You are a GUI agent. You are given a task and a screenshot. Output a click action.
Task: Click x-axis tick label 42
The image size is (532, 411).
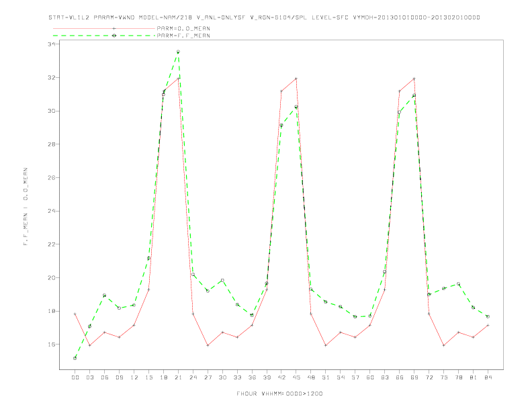[x=281, y=377]
